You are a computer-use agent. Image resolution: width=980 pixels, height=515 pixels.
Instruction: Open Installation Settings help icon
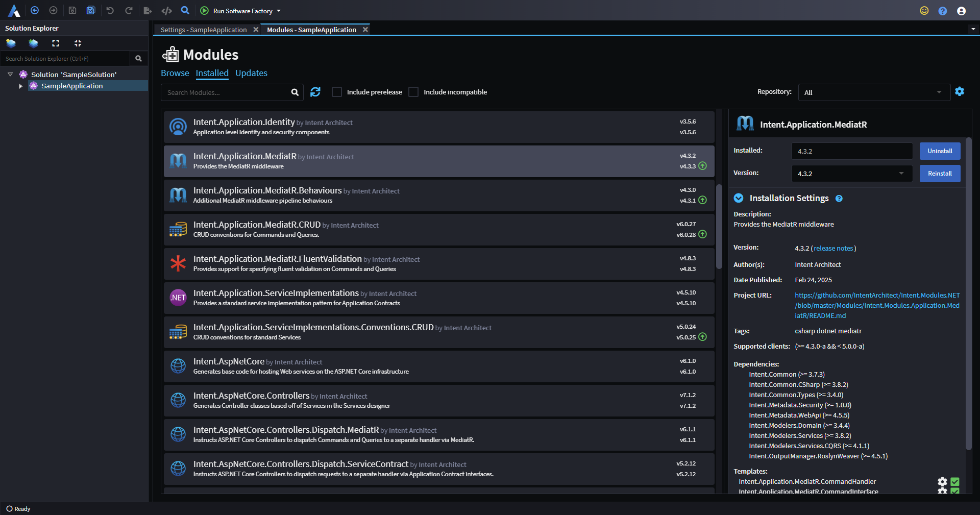click(839, 199)
